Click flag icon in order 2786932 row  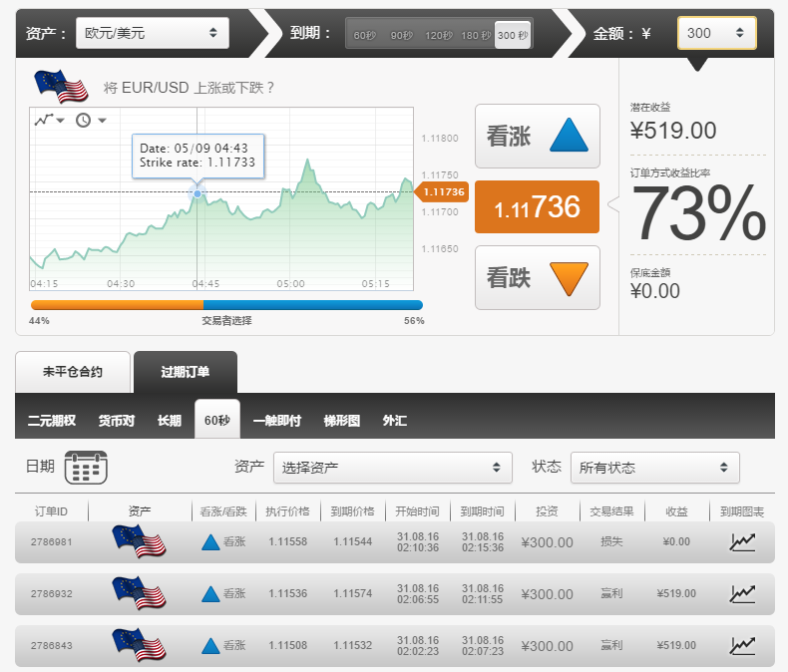pos(140,593)
